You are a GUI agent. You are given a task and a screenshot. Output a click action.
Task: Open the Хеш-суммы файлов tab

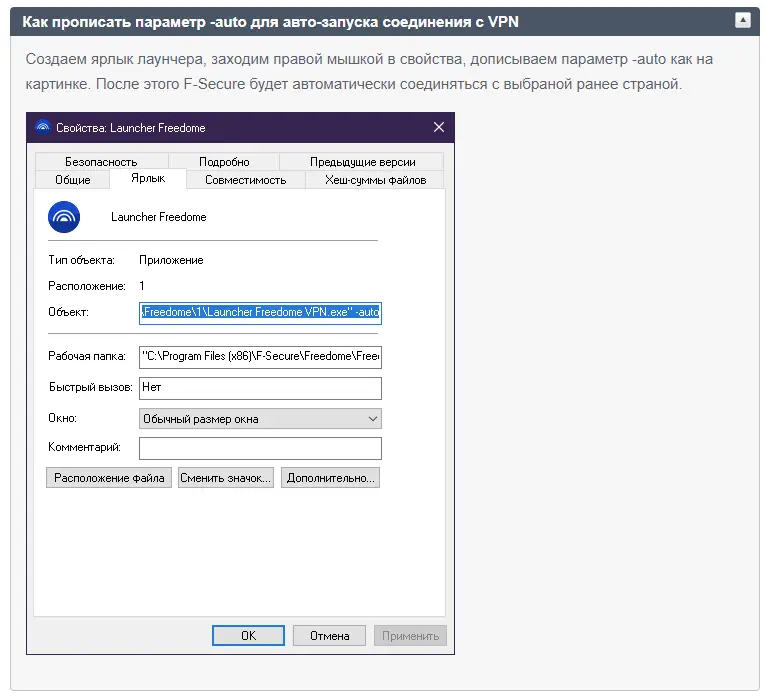click(x=375, y=180)
